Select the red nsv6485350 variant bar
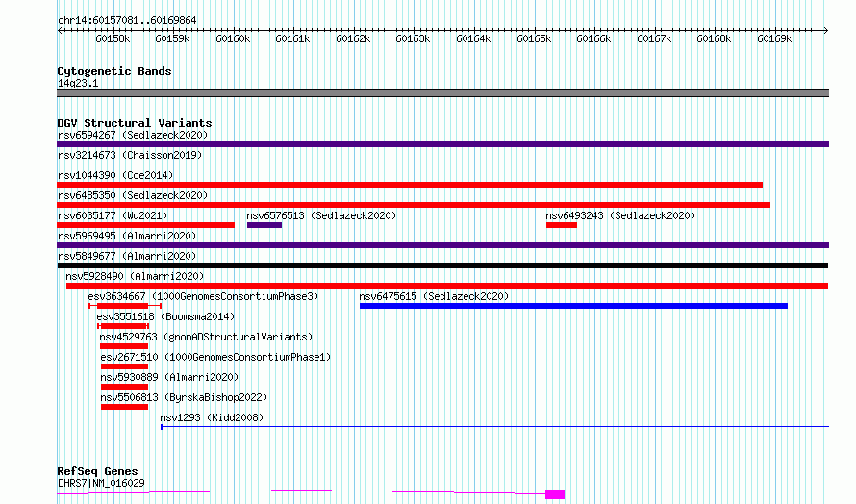 tap(414, 205)
